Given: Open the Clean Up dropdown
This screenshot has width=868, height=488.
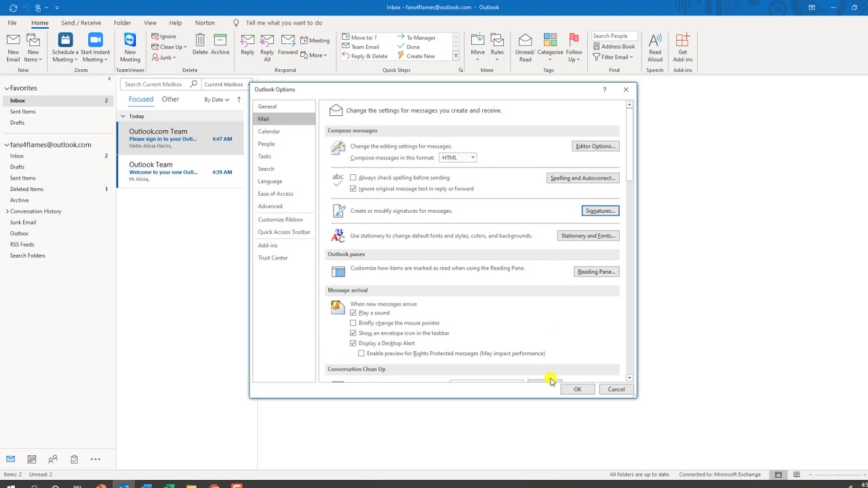Looking at the screenshot, I should pyautogui.click(x=169, y=47).
